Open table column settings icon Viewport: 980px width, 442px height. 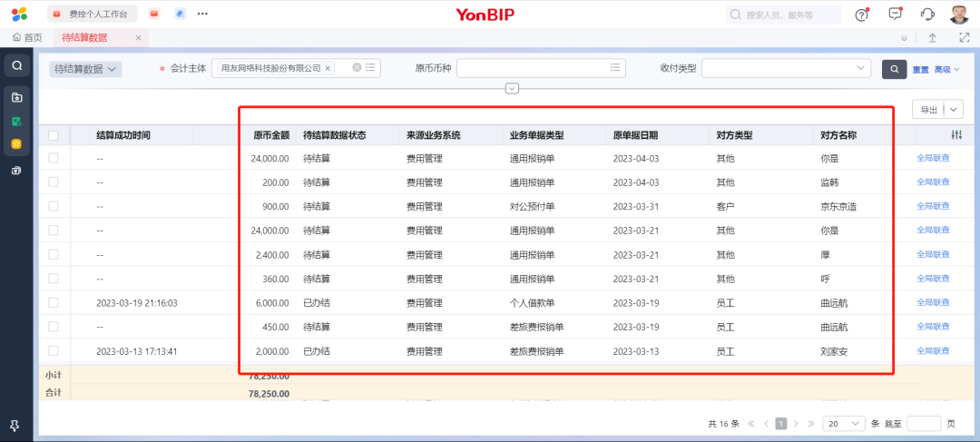tap(956, 135)
